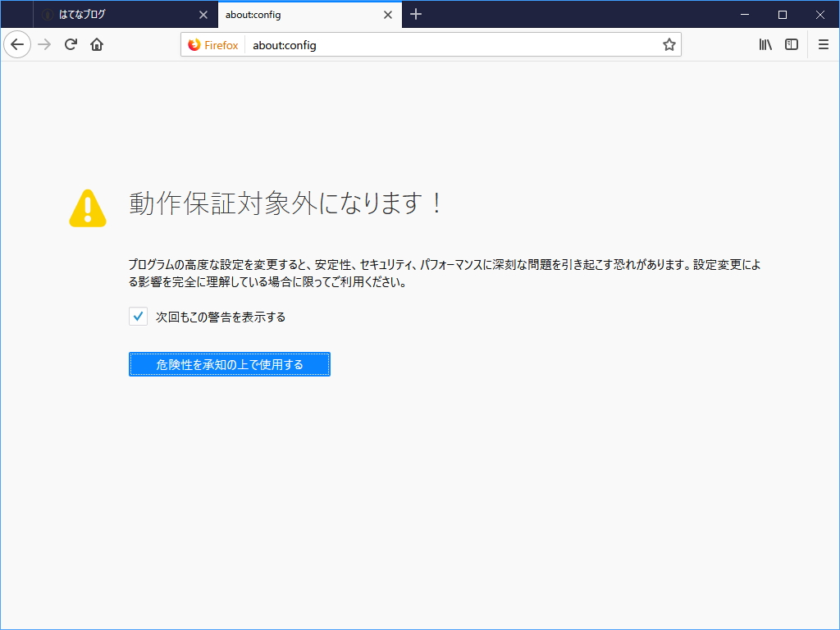Close the はてなブログ tab
The height and width of the screenshot is (630, 840).
203,14
